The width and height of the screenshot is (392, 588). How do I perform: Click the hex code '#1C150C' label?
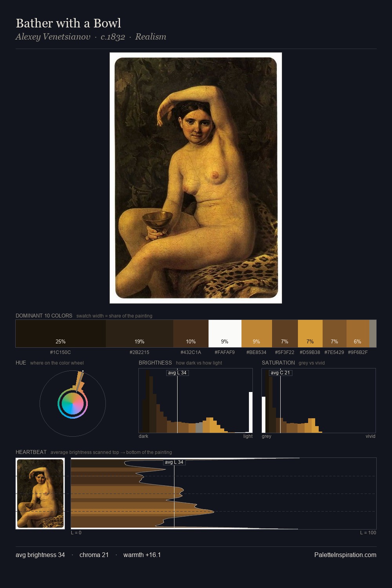[x=60, y=352]
